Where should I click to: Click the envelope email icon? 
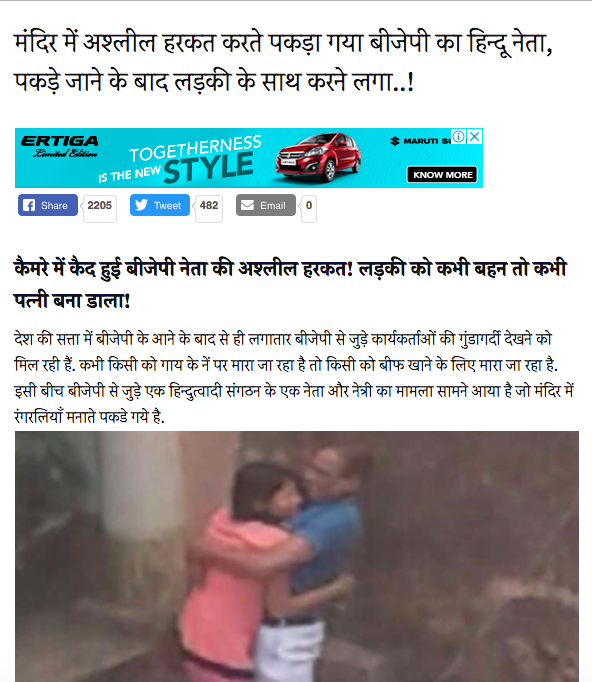247,205
